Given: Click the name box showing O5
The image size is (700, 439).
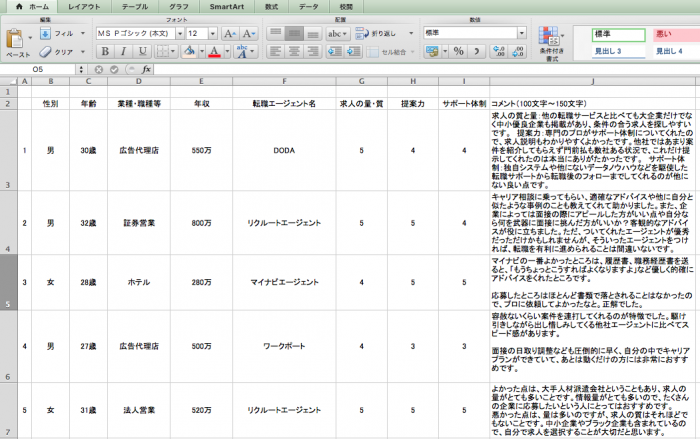Looking at the screenshot, I should (38, 69).
